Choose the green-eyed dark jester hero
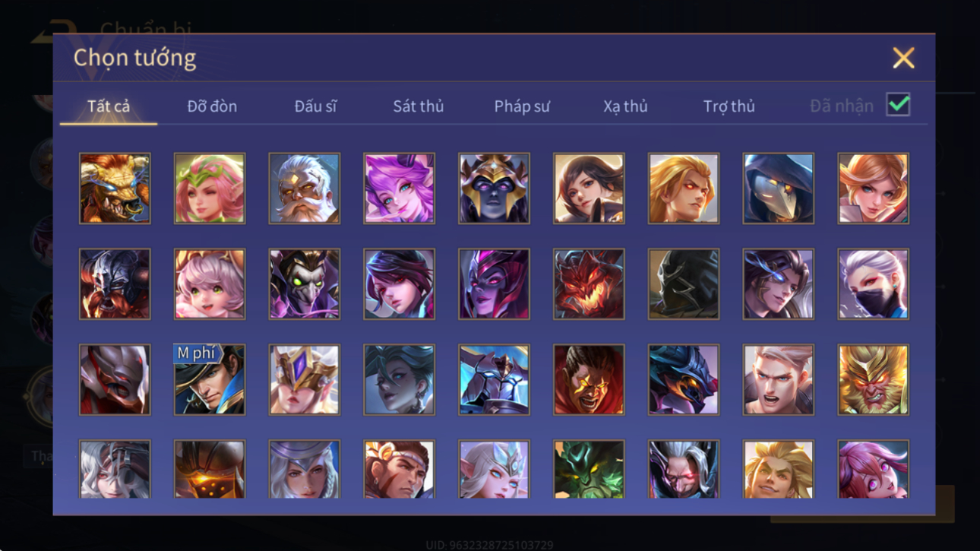980x551 pixels. pyautogui.click(x=304, y=284)
